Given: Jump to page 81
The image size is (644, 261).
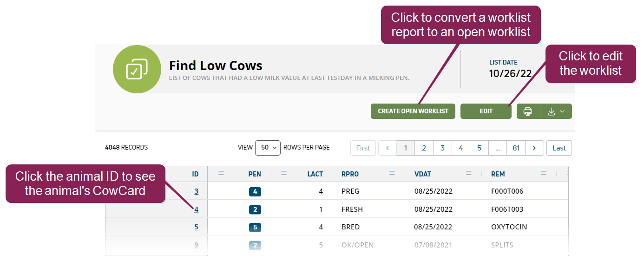Looking at the screenshot, I should point(516,148).
